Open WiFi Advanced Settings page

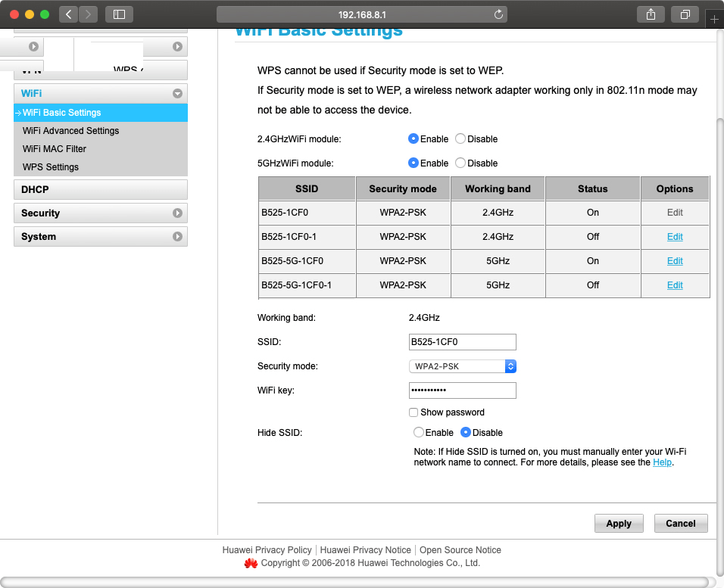click(x=70, y=131)
